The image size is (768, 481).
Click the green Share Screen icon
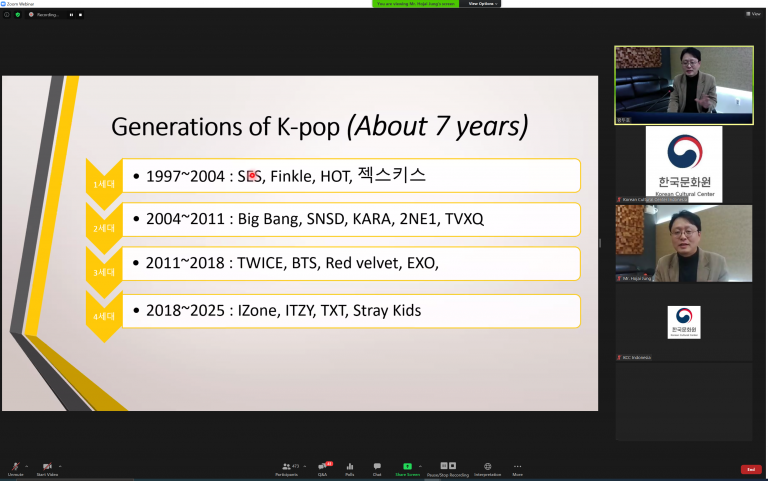point(407,467)
